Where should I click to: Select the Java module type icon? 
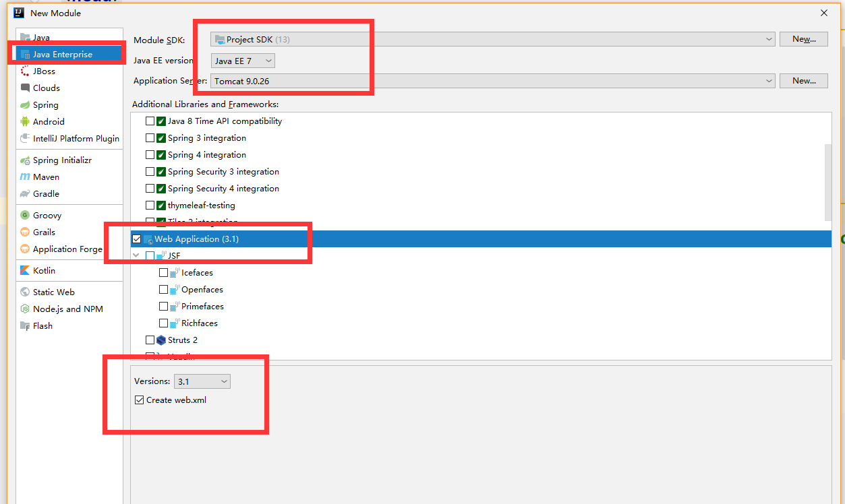25,37
